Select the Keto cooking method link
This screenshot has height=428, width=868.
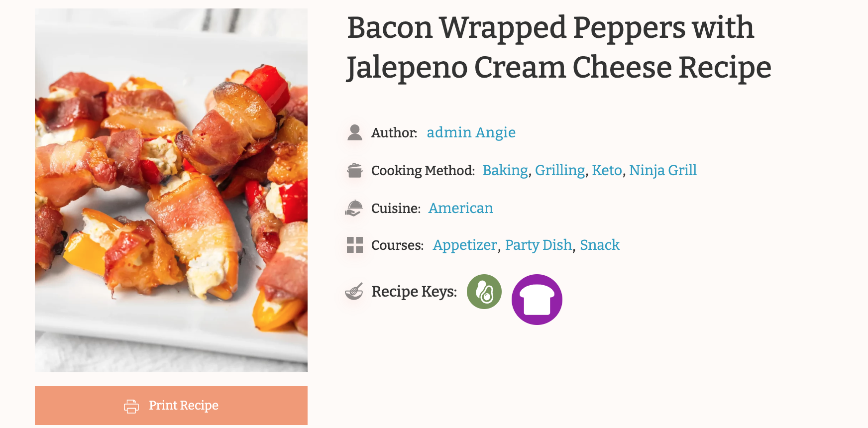point(607,170)
